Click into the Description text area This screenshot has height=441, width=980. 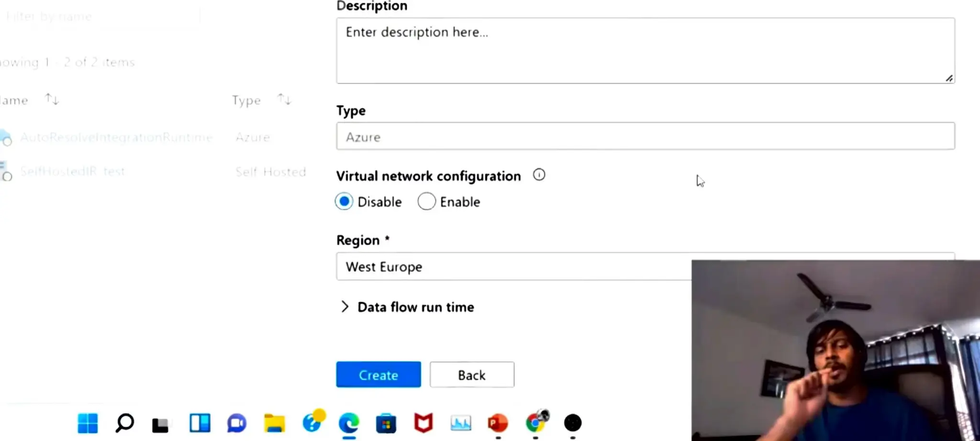click(646, 51)
